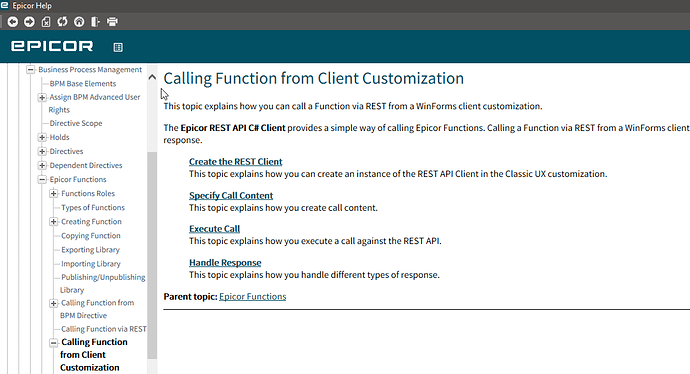Expand the Holds tree node
Viewport: 690px width, 374px height.
(x=42, y=137)
